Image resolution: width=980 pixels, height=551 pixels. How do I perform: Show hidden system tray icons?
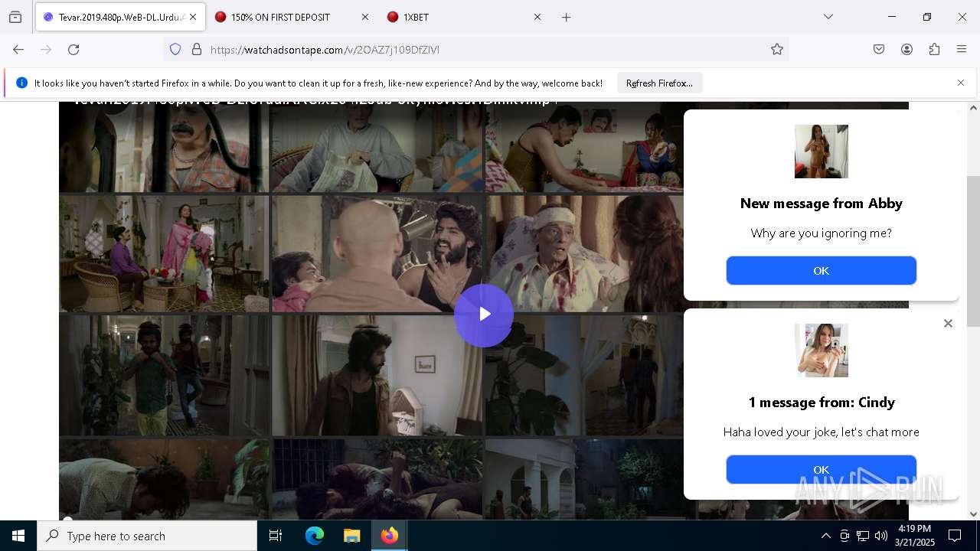pos(825,536)
